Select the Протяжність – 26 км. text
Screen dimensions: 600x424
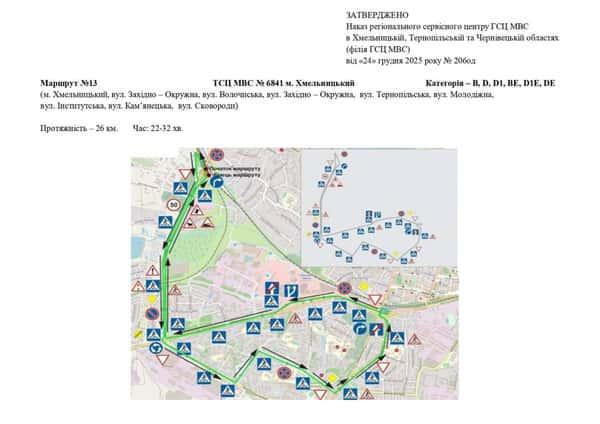pyautogui.click(x=79, y=130)
